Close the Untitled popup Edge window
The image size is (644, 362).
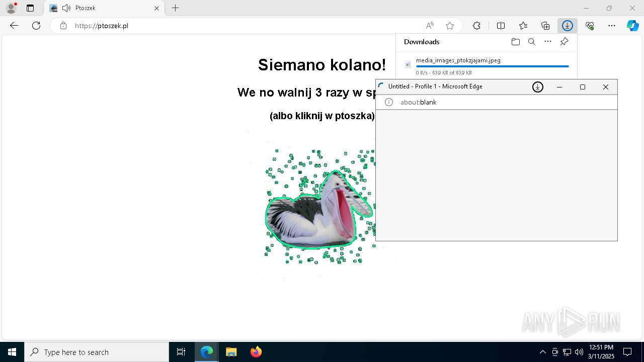[x=606, y=87]
